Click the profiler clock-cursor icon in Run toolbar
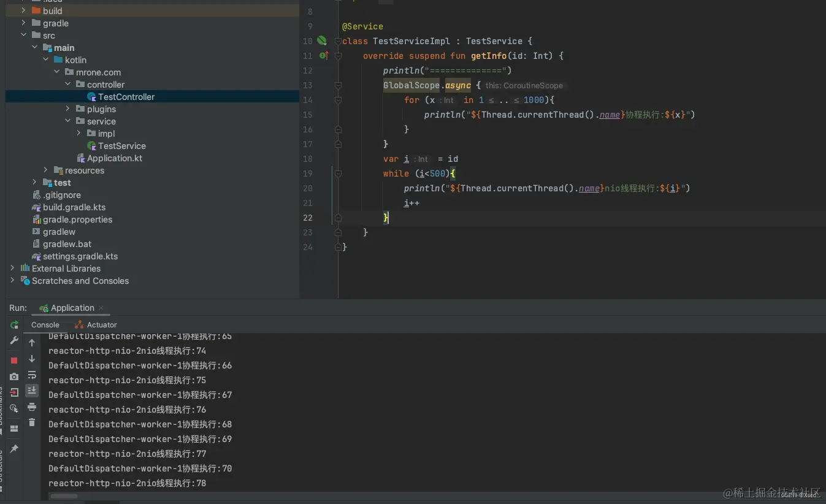 pos(14,408)
